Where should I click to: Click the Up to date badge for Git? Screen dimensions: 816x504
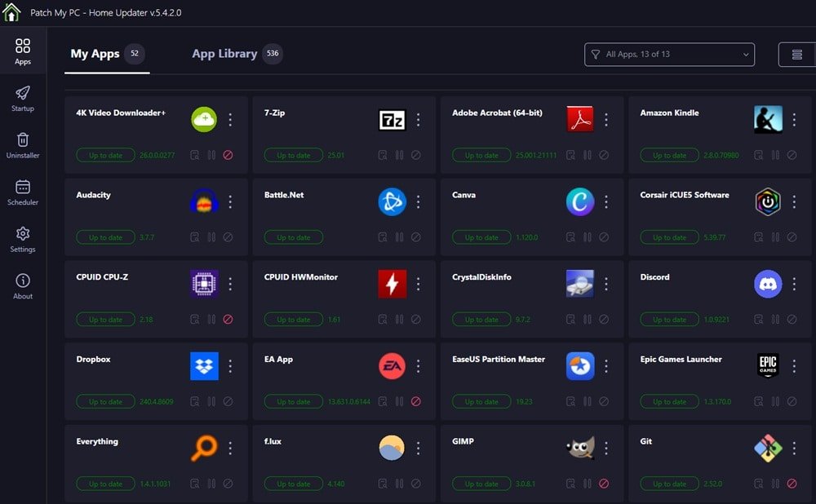click(669, 483)
